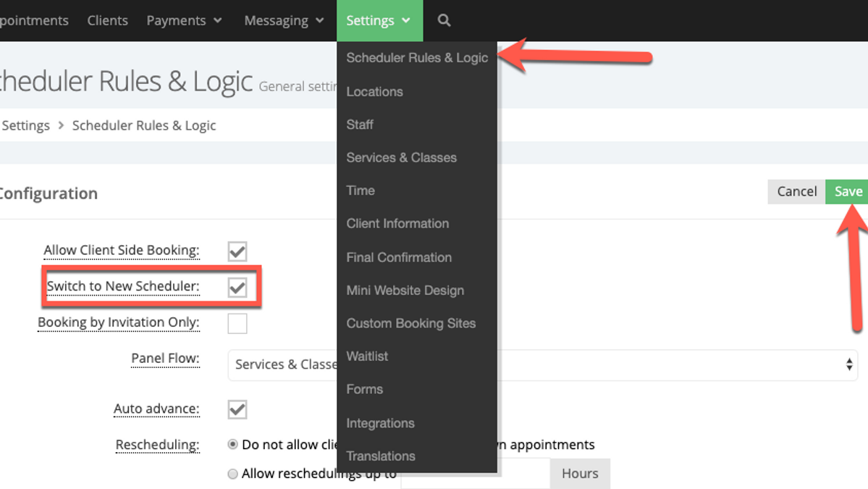This screenshot has height=489, width=868.
Task: Save the configuration changes
Action: click(846, 191)
